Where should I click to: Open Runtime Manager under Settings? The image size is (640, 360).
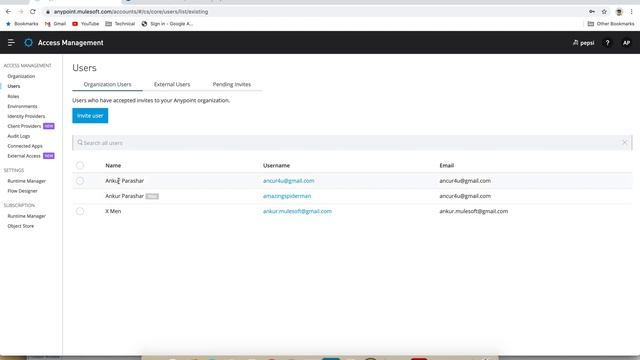(x=27, y=181)
